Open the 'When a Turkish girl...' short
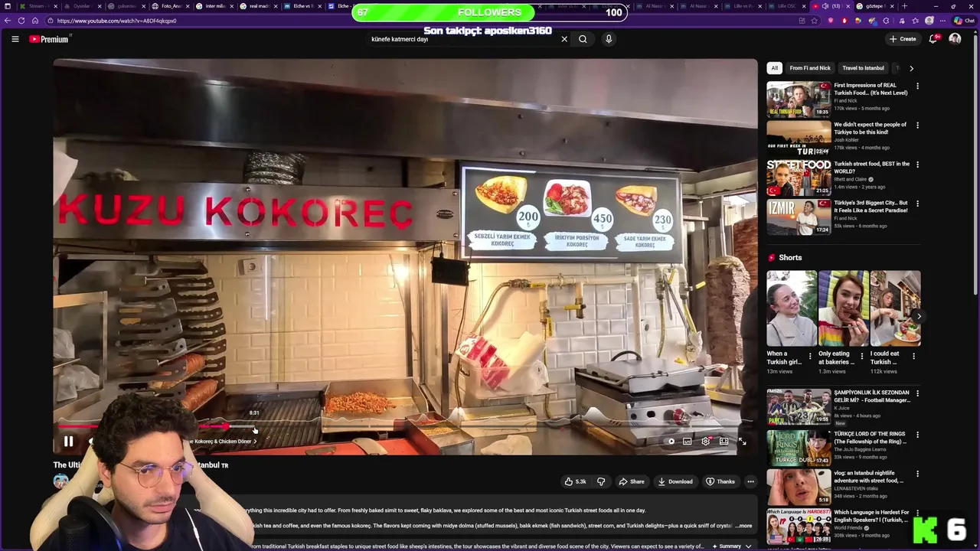 point(792,308)
